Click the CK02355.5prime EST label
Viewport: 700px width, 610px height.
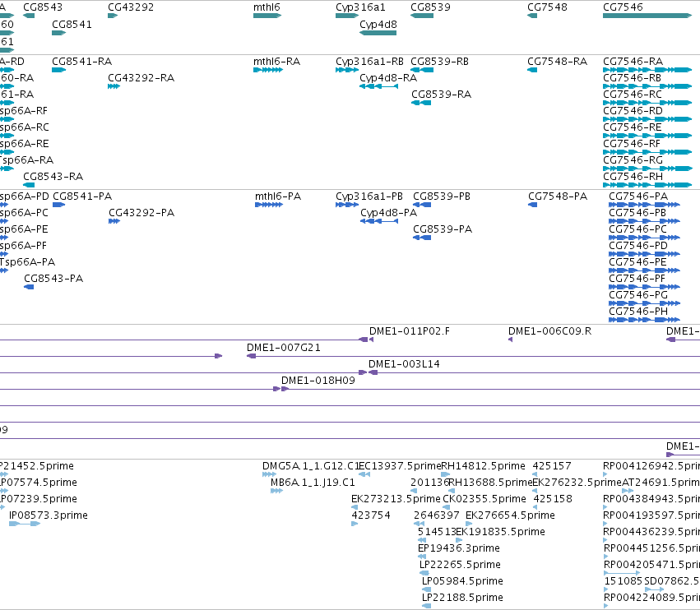tap(484, 499)
